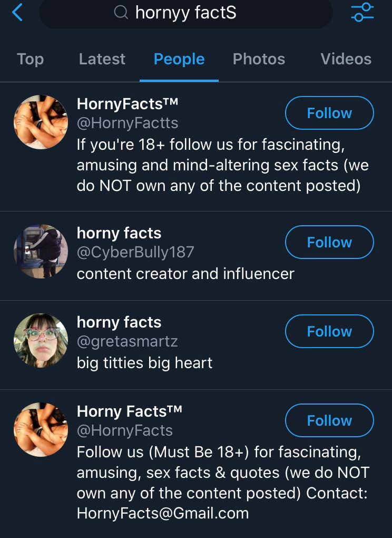The image size is (392, 538).
Task: Follow the @HornyFactts account
Action: click(x=329, y=113)
